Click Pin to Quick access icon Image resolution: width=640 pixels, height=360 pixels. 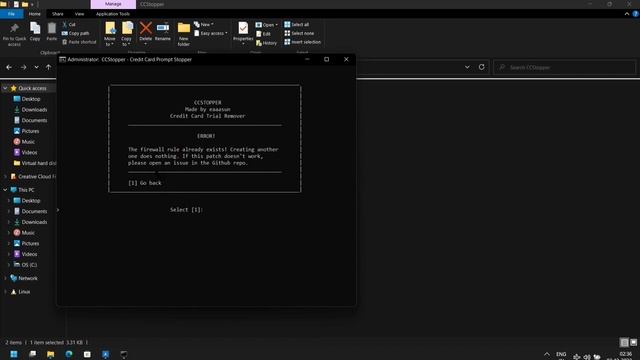(x=14, y=29)
